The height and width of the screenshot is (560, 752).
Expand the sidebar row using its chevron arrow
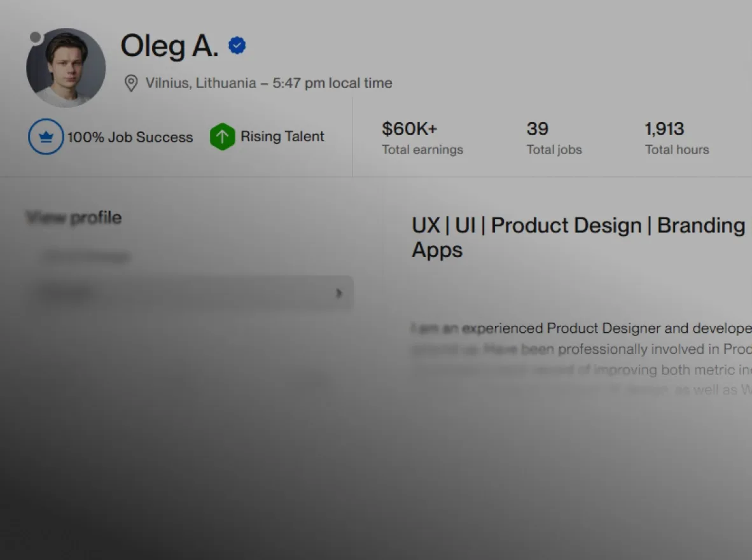click(338, 293)
